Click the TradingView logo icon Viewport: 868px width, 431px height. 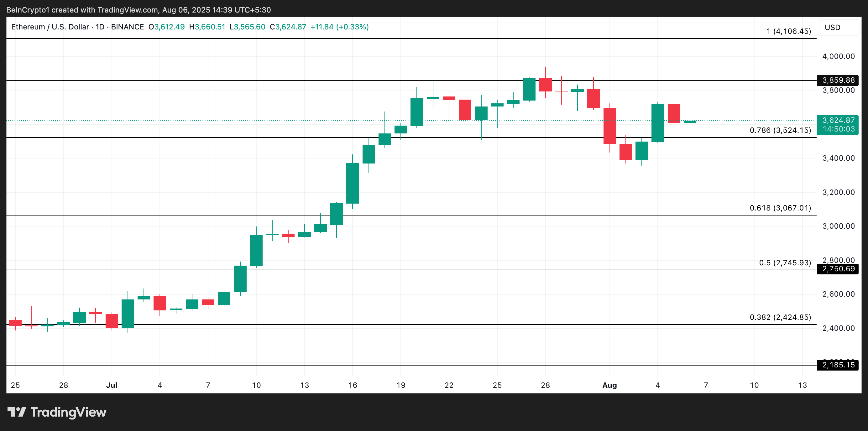17,412
